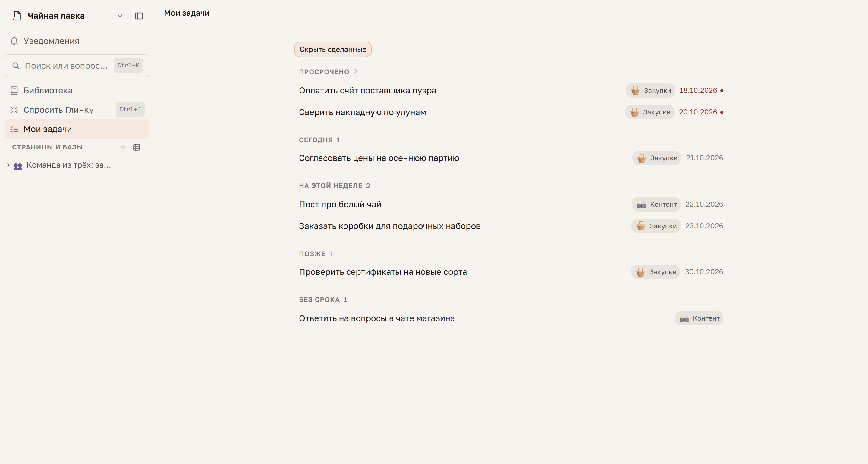
Task: Open Спросить Глинку assistant
Action: (x=77, y=110)
